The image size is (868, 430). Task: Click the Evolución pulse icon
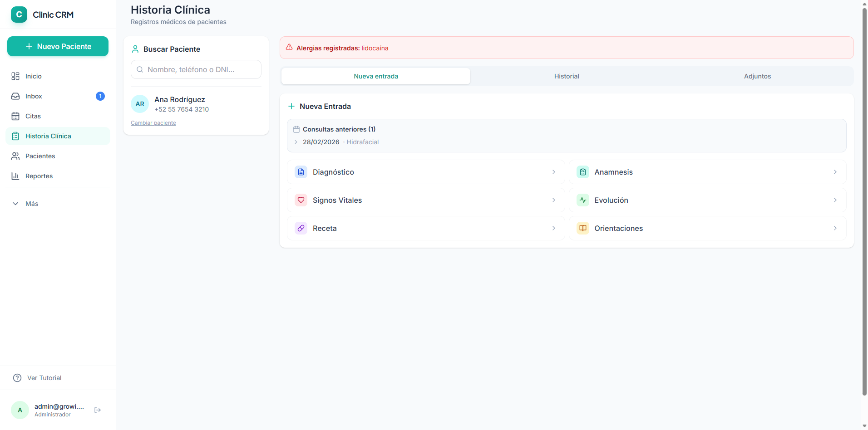[x=583, y=200]
